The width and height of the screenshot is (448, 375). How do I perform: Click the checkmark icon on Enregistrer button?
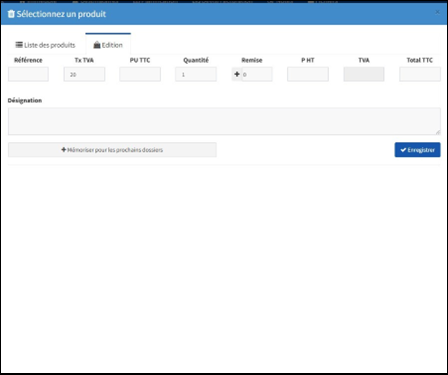(403, 150)
